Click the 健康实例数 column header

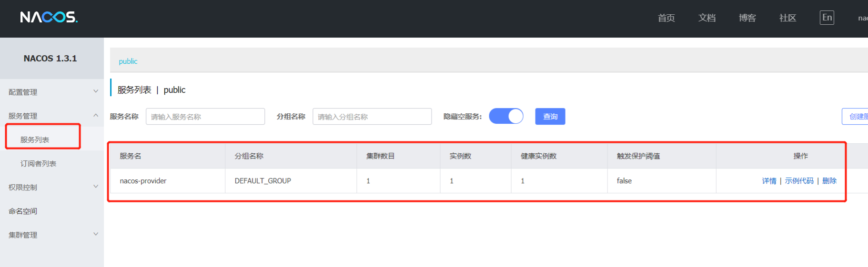[559, 156]
